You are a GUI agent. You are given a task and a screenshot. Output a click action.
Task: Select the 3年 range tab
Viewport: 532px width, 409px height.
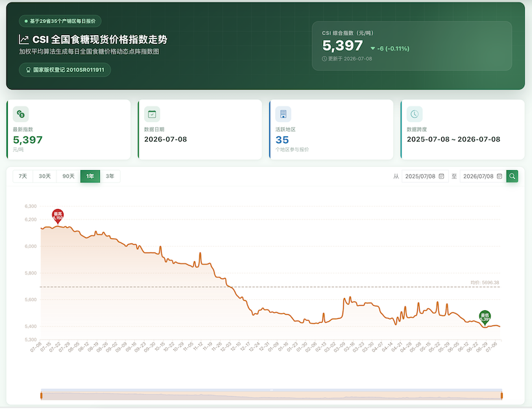click(110, 176)
